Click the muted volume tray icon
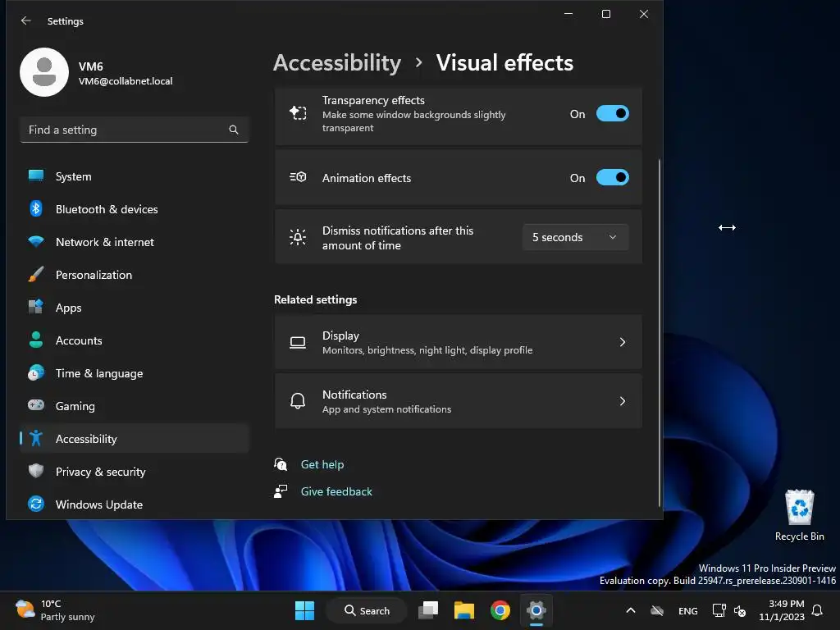 tap(741, 610)
